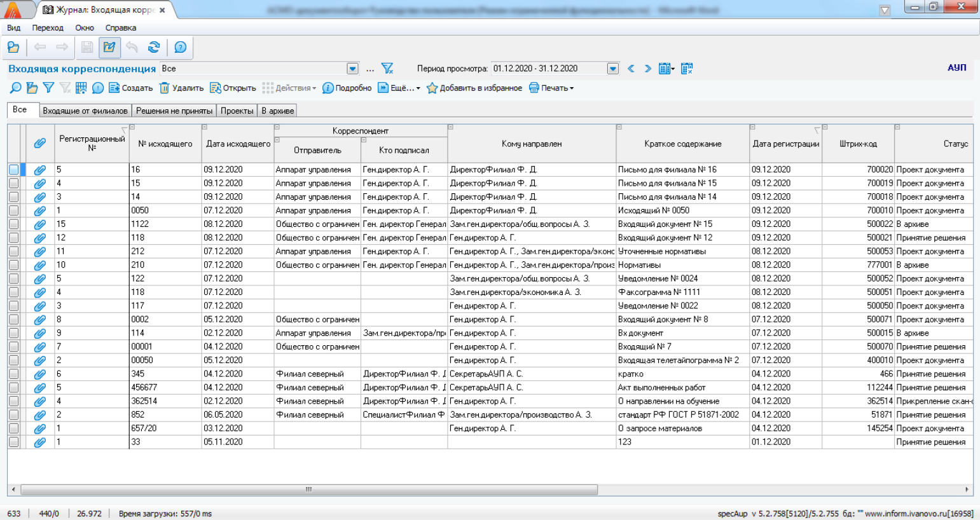Screen dimensions: 980x520
Task: Click Добавить в избранное button
Action: [x=474, y=88]
